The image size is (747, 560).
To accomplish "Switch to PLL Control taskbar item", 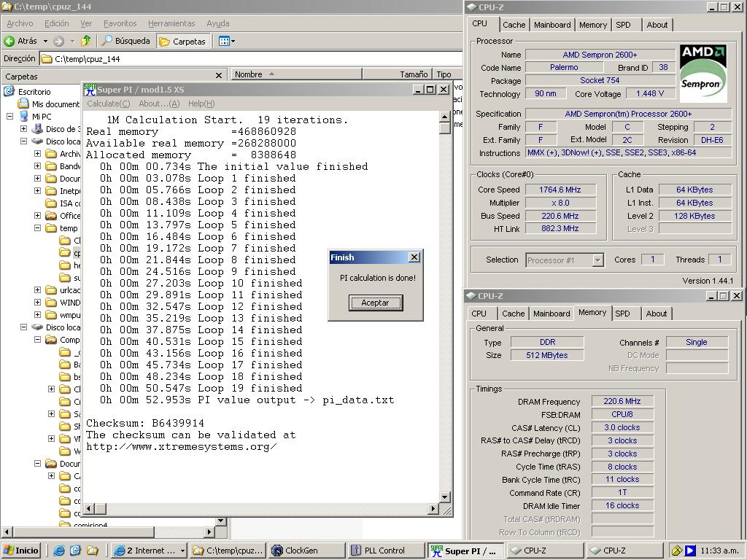I will coord(385,551).
